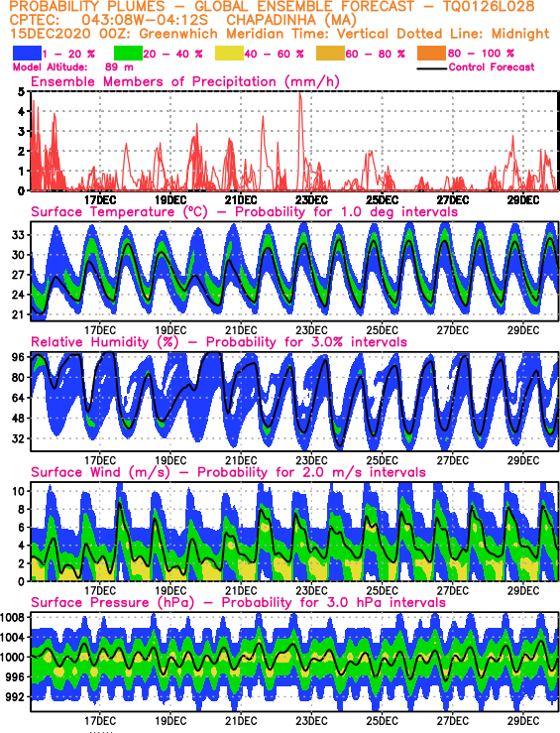Click the 21DEC label under pressure chart
The image size is (560, 733).
click(x=241, y=721)
